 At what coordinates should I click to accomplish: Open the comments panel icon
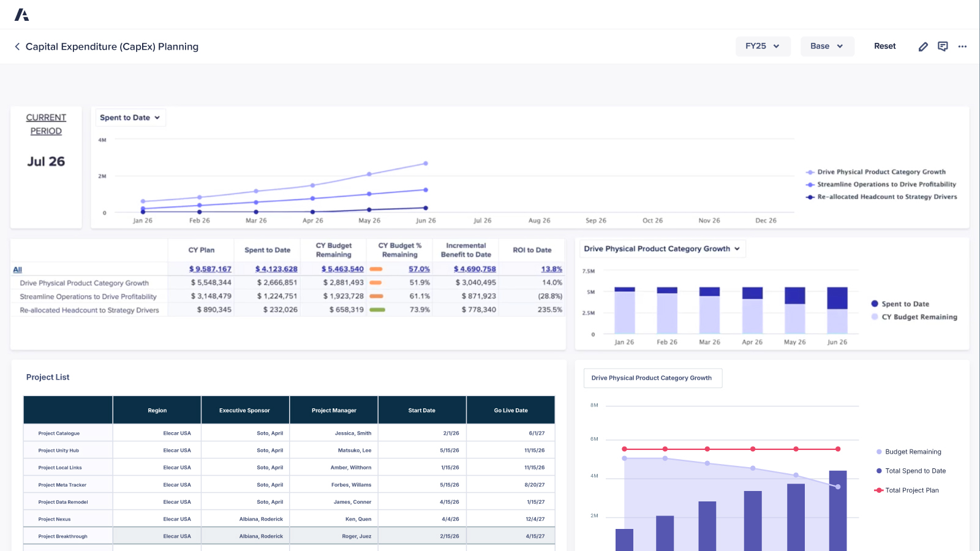click(x=943, y=46)
